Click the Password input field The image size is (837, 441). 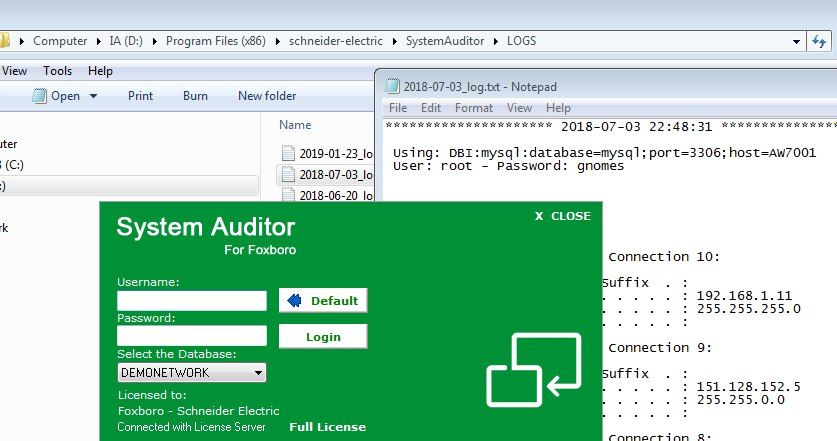192,336
